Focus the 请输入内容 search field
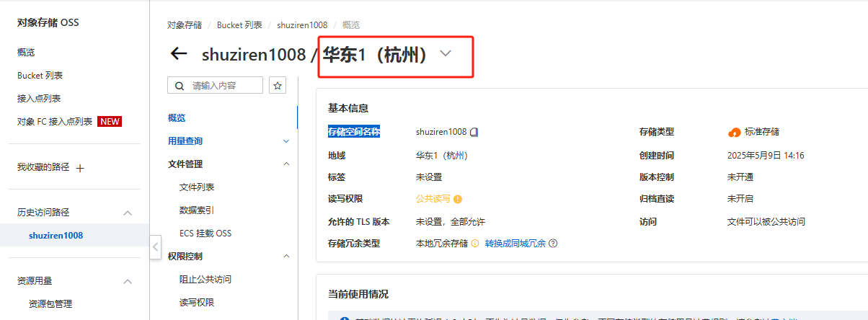The width and height of the screenshot is (868, 320). [216, 86]
